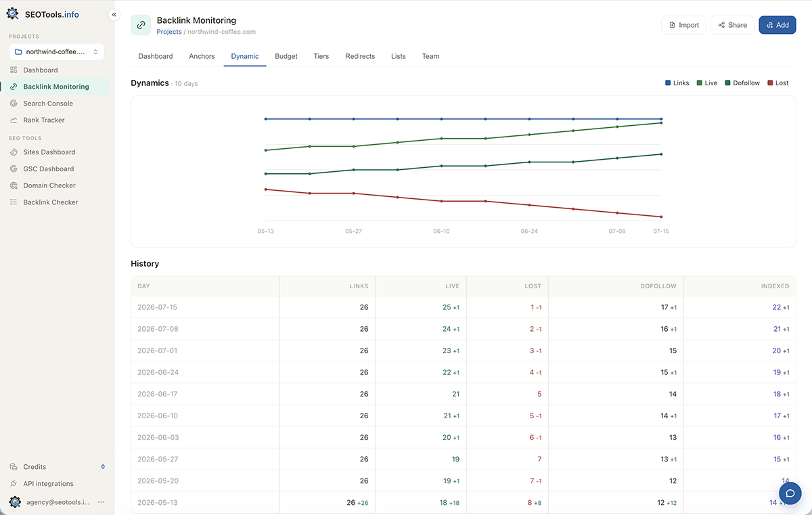Toggle the Lost series in legend
Viewport: 812px width, 515px height.
pyautogui.click(x=778, y=83)
